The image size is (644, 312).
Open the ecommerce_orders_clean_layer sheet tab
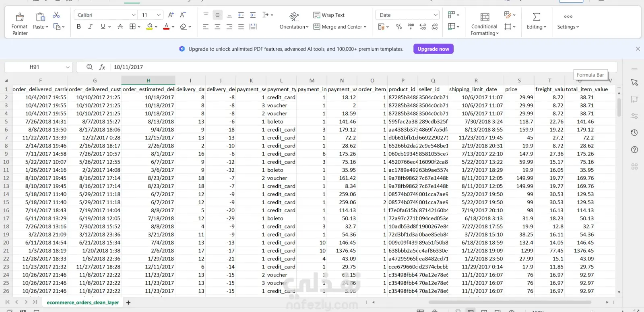point(83,302)
